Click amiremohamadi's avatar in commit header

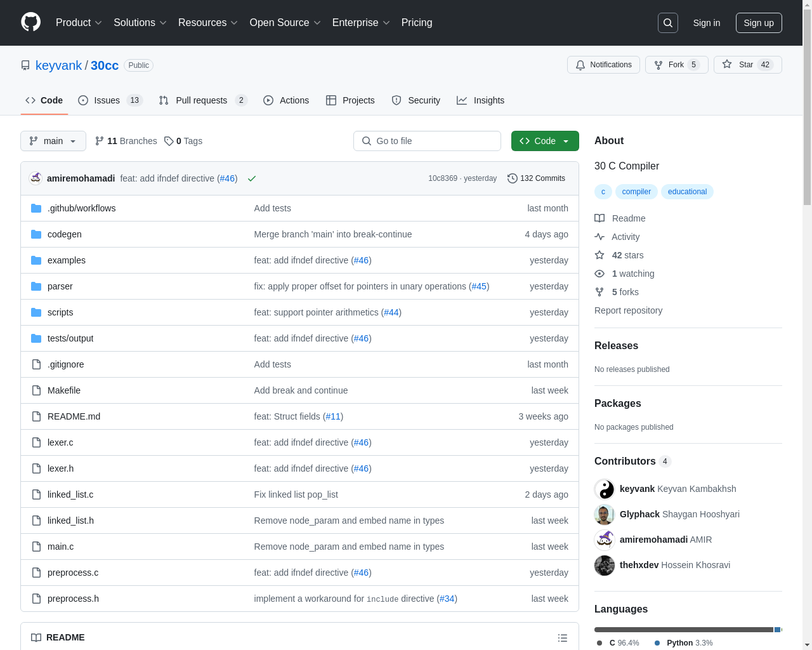click(x=36, y=178)
